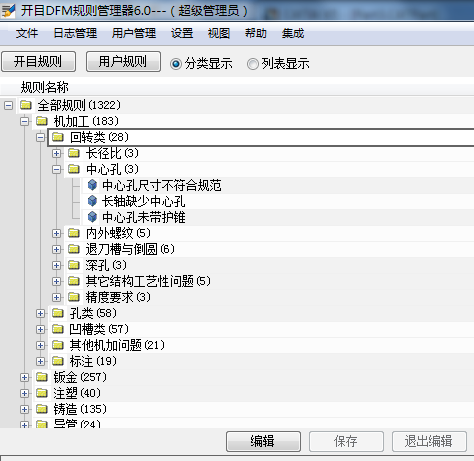Expand the 标注 node
The image size is (474, 461).
[x=40, y=362]
